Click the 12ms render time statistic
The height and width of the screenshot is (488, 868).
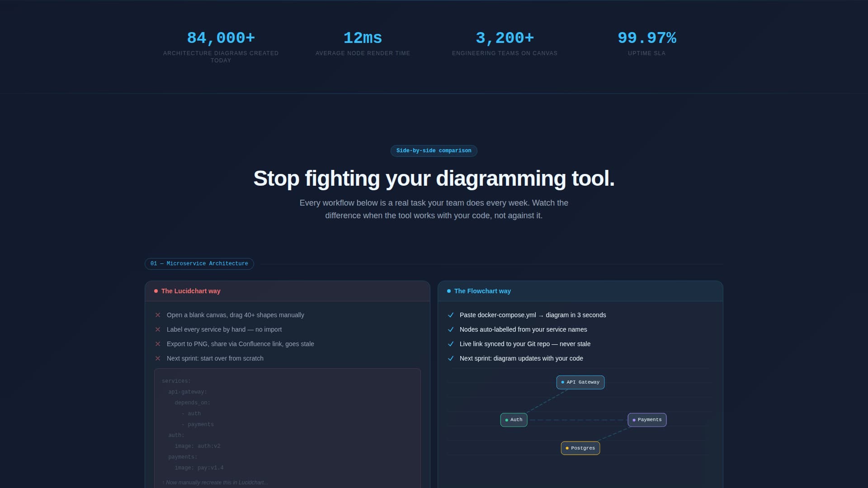(363, 38)
